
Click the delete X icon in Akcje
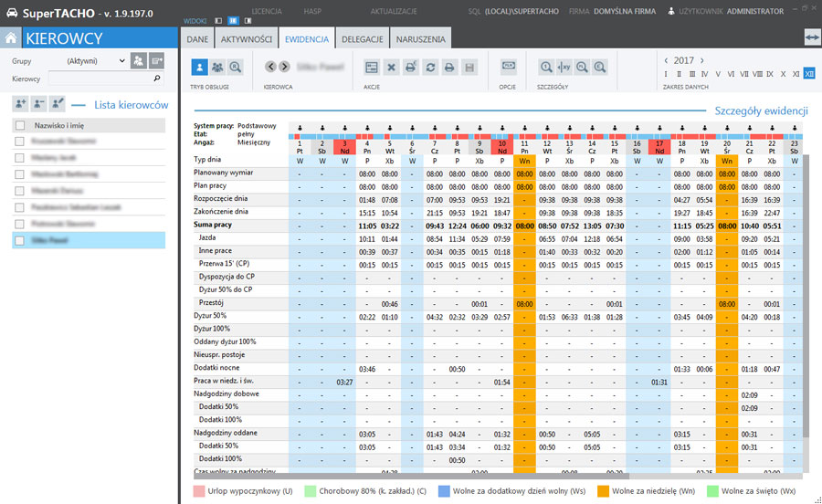point(391,67)
